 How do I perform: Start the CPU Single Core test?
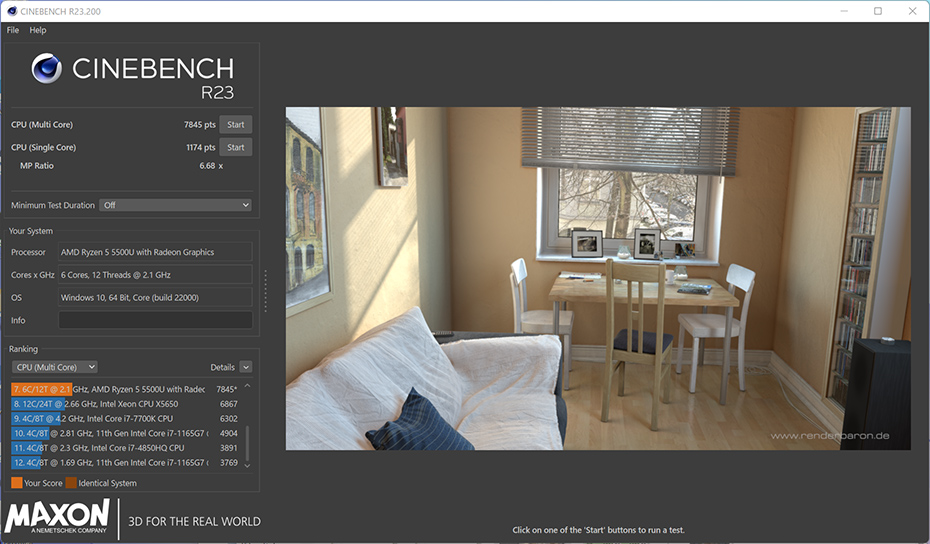click(235, 147)
